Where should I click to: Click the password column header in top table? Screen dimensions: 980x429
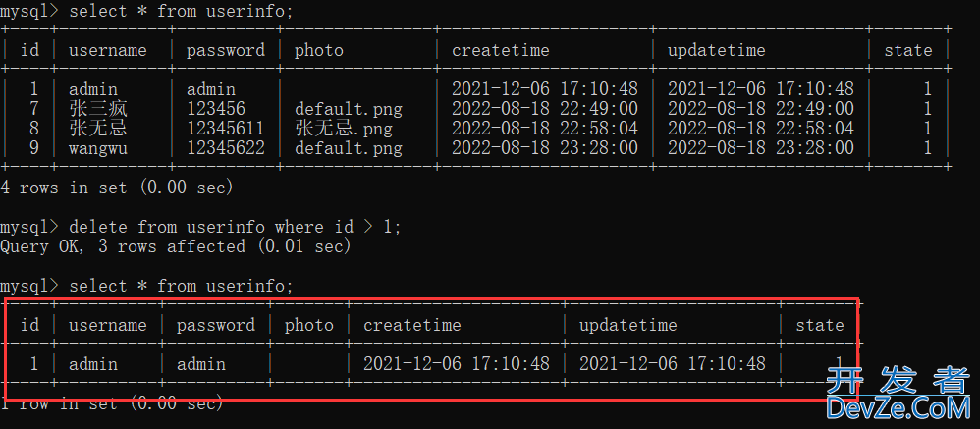click(x=225, y=50)
